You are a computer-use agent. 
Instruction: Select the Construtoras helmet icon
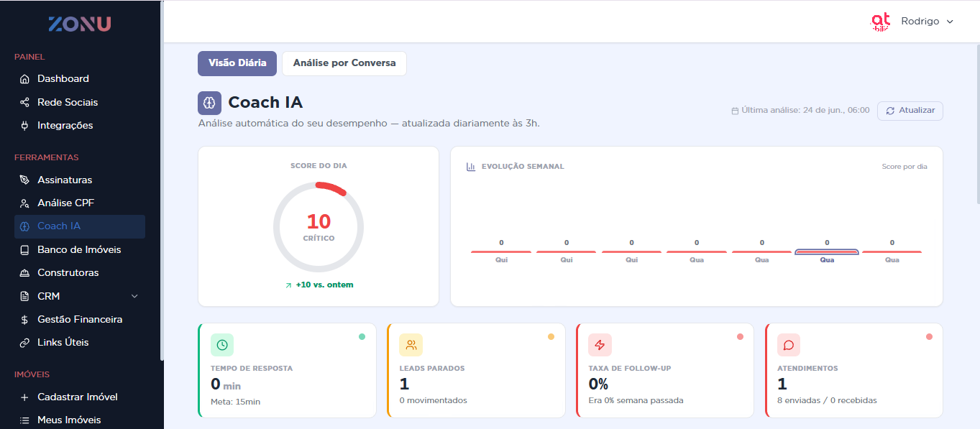point(24,273)
